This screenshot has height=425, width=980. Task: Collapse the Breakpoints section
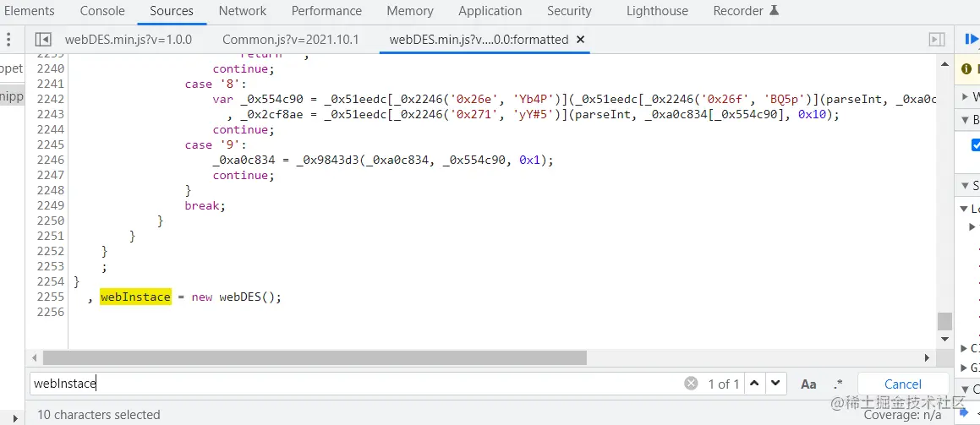coord(964,121)
